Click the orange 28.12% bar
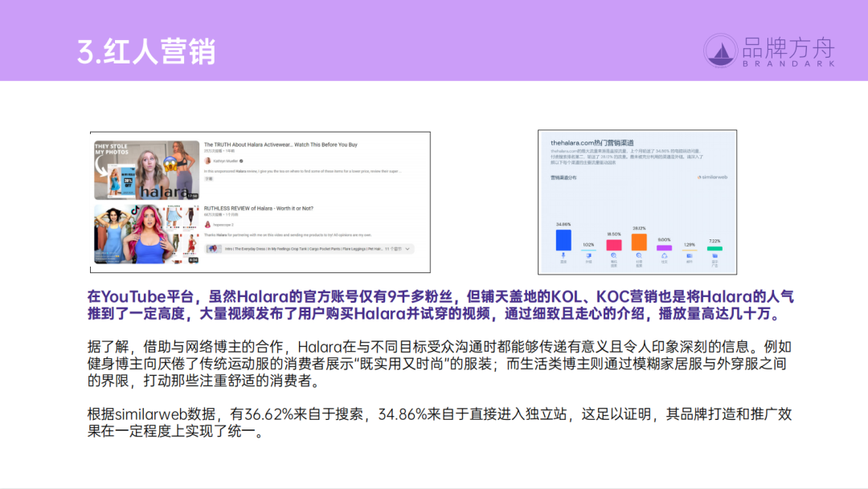Screen dimensions: 868x489 pos(639,242)
